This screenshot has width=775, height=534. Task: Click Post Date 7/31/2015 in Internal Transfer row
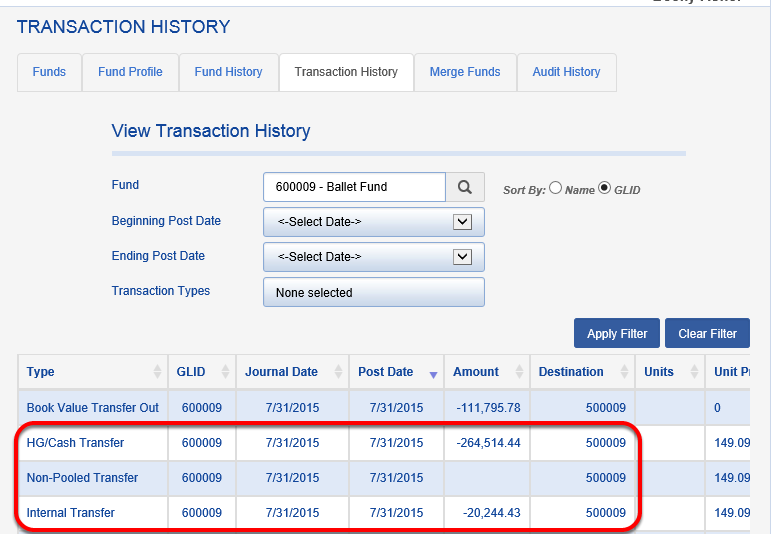click(396, 513)
